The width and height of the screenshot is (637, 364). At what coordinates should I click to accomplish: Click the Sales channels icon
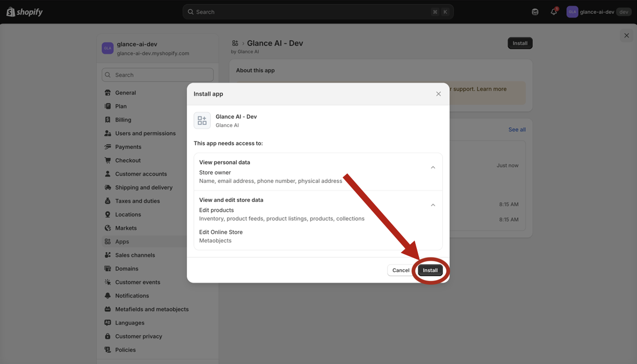point(108,255)
